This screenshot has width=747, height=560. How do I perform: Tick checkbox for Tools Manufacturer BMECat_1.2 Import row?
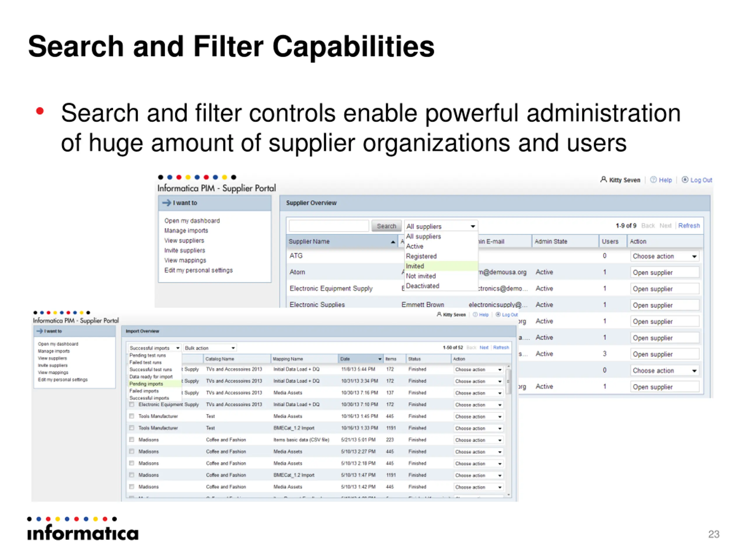132,428
